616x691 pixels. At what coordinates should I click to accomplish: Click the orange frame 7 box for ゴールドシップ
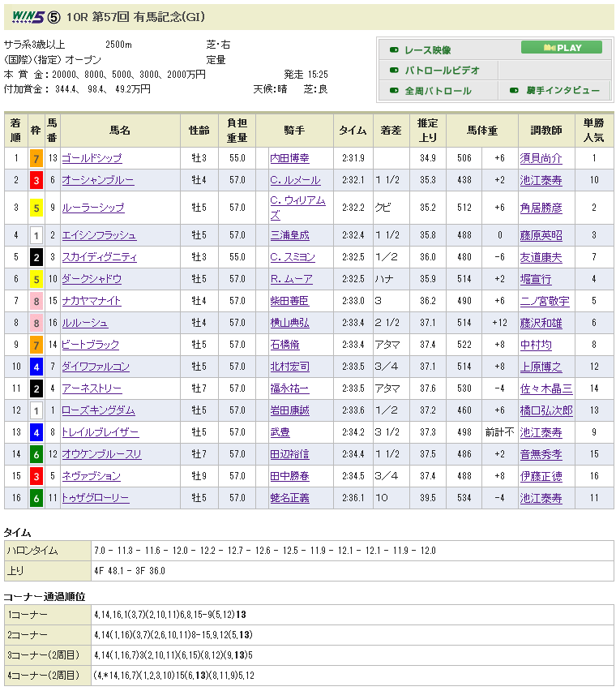click(36, 158)
